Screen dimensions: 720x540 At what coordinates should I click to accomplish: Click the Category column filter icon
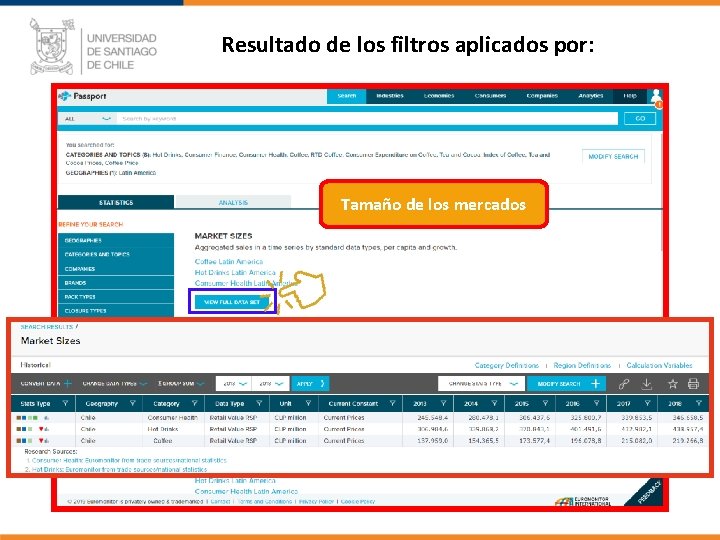[x=195, y=403]
